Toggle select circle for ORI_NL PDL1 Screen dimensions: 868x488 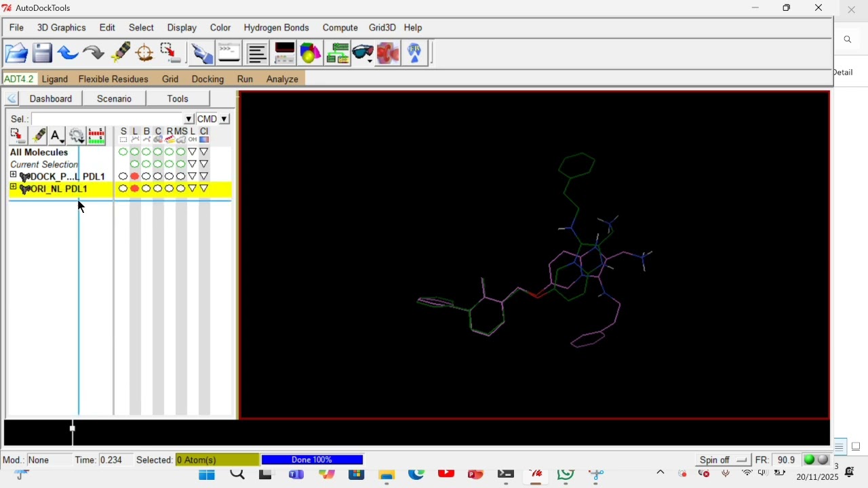pyautogui.click(x=123, y=189)
